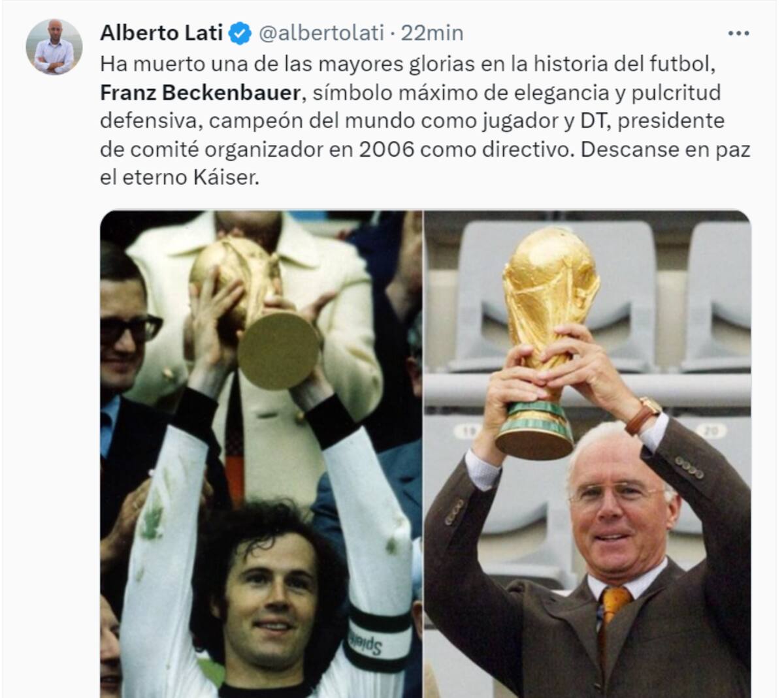Click the black eyeglasses in the left photo
784x698 pixels.
tap(129, 328)
